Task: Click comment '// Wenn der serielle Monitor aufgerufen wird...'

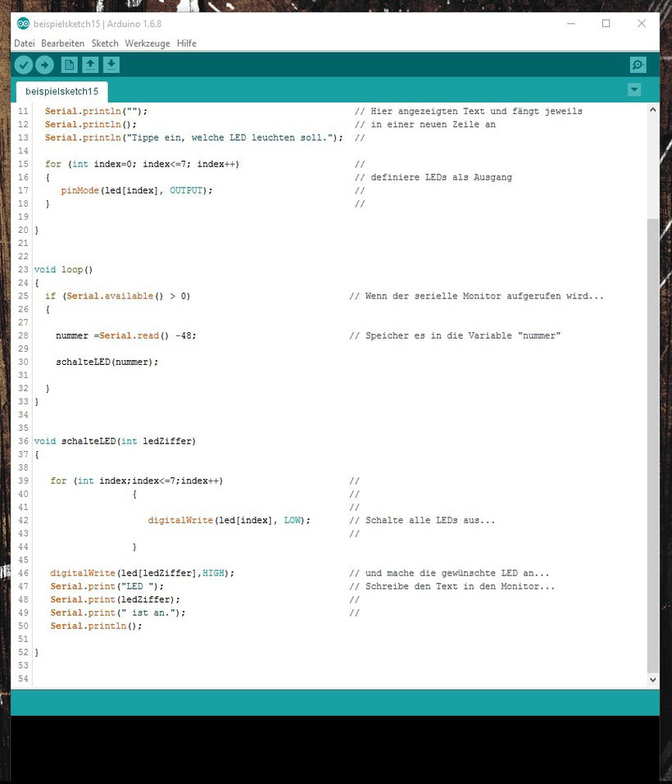Action: click(x=476, y=296)
